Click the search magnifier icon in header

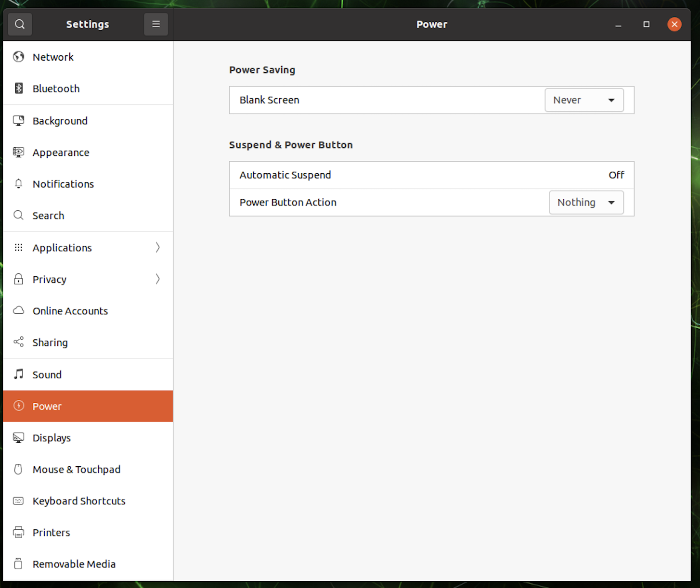[x=20, y=24]
